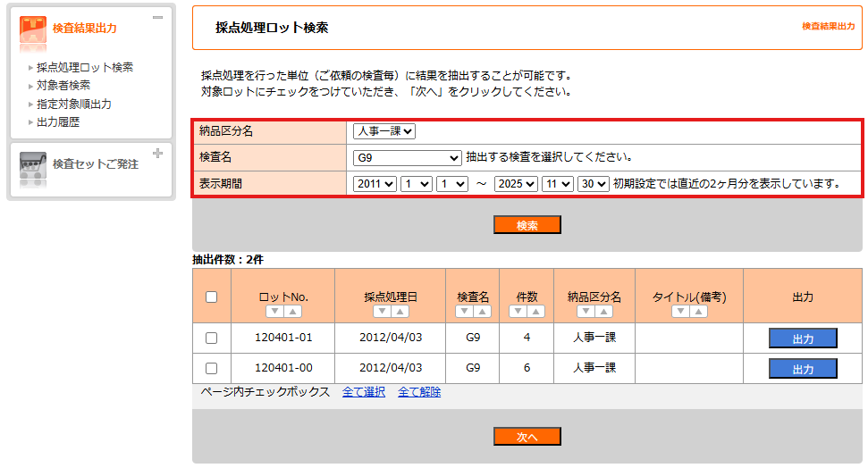Open 対象者検索 in the sidebar menu
The height and width of the screenshot is (468, 868).
click(x=63, y=86)
